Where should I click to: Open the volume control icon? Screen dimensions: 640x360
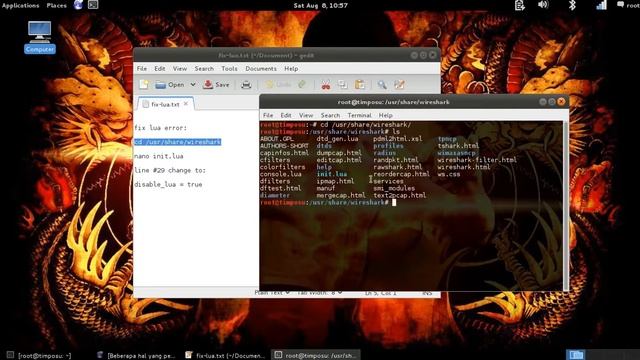[543, 5]
